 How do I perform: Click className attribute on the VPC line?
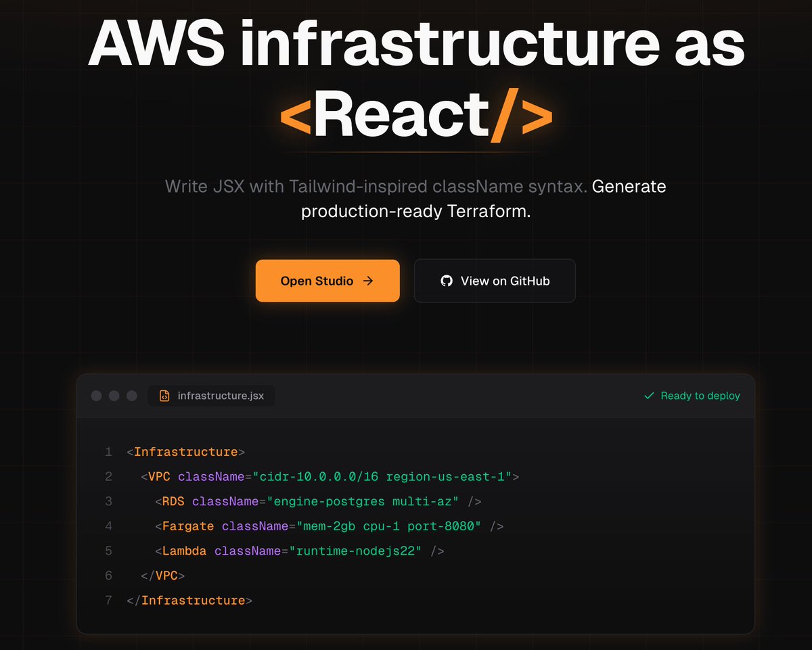[210, 477]
